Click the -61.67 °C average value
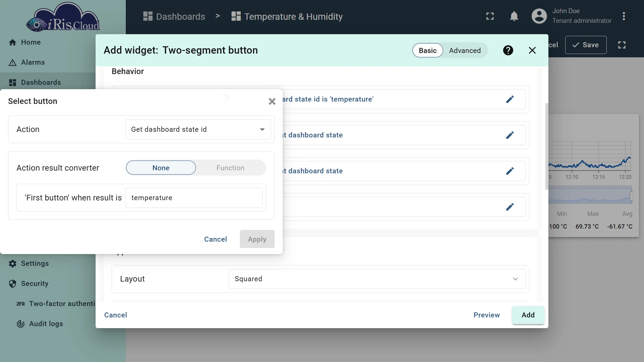The height and width of the screenshot is (362, 644). 620,227
